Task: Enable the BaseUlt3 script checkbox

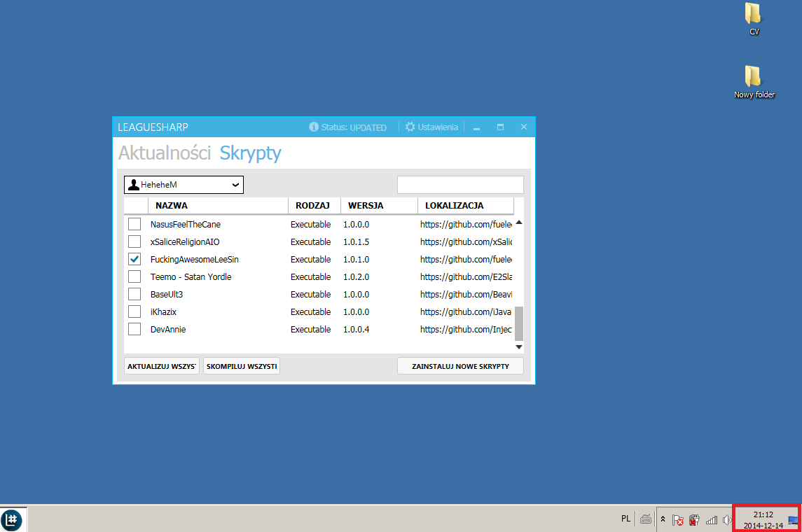Action: pyautogui.click(x=134, y=294)
